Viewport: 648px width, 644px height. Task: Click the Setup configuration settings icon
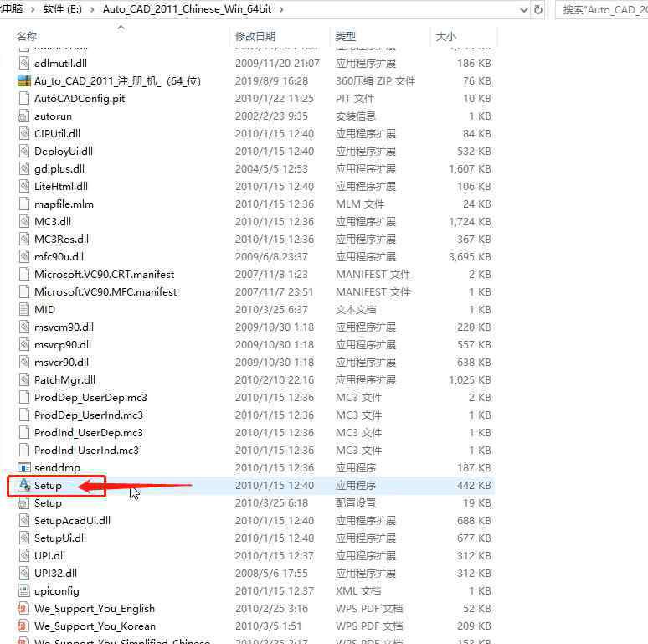point(24,503)
